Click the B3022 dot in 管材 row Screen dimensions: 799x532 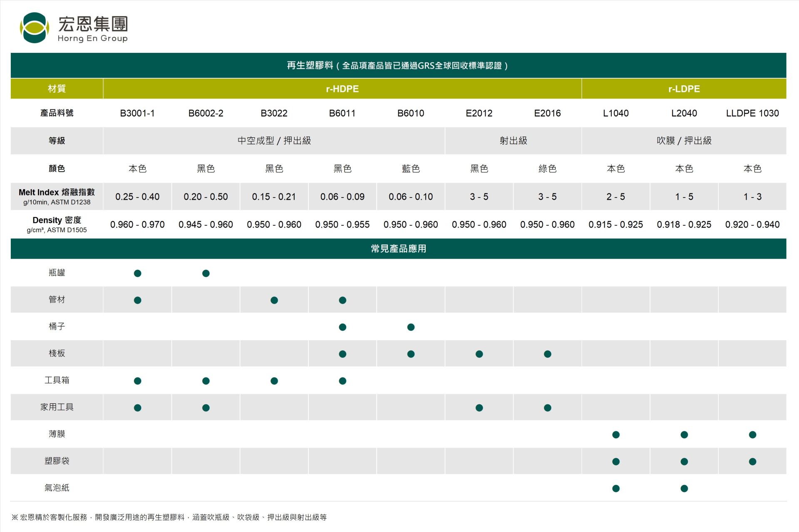click(274, 300)
